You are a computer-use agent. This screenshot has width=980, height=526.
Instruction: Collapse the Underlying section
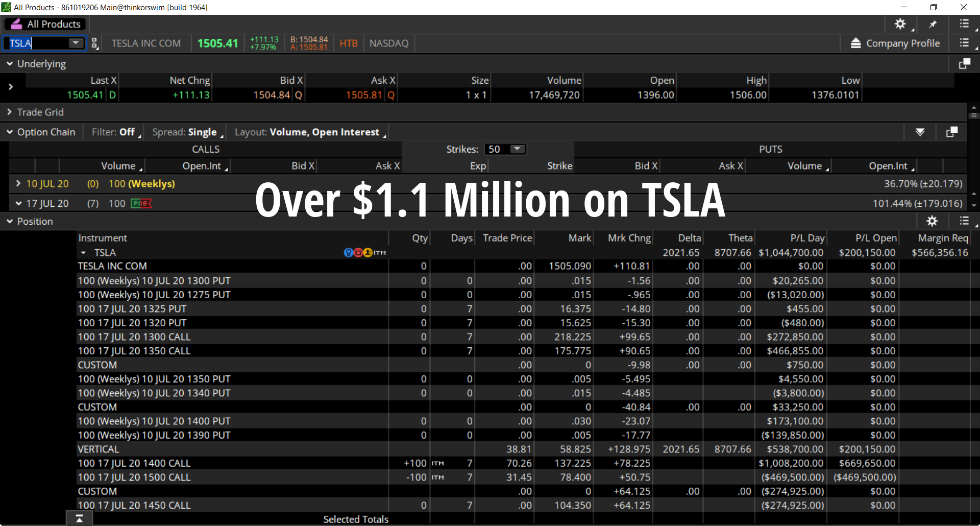pos(10,64)
